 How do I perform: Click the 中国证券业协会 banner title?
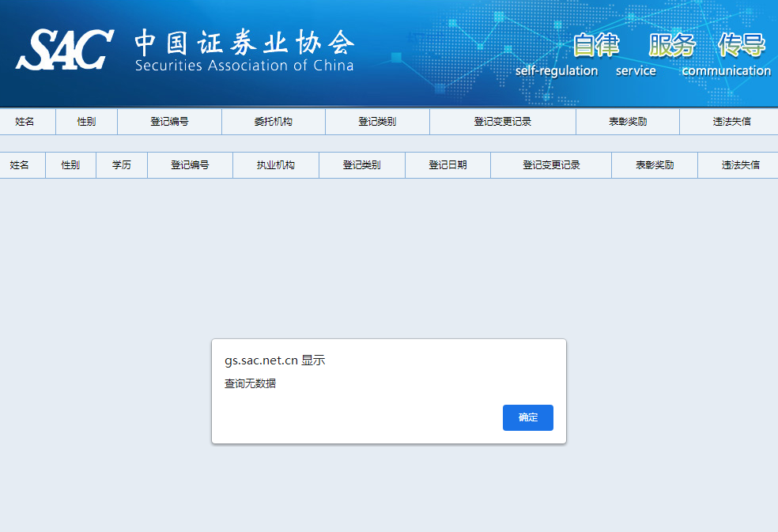[244, 42]
